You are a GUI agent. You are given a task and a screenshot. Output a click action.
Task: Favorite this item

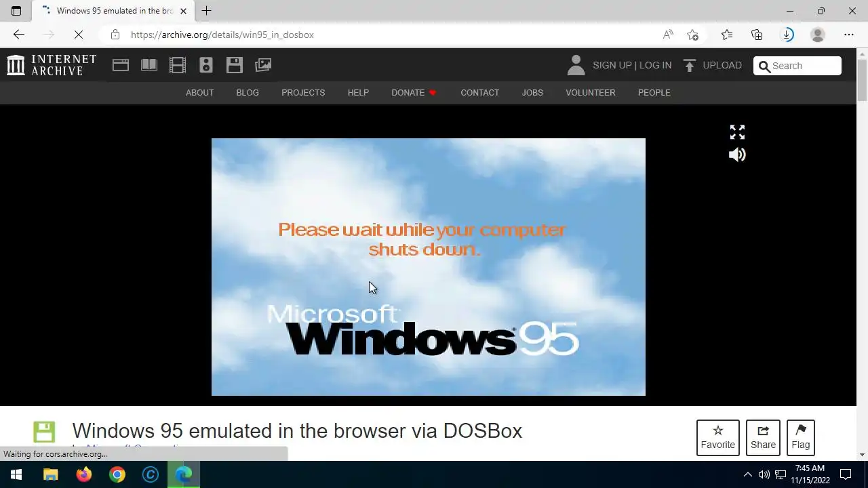click(717, 438)
